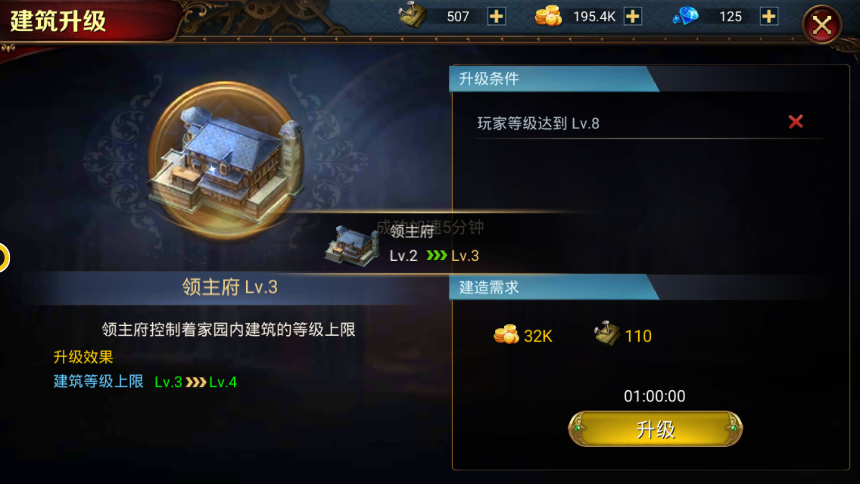Click the yellow 升级 upgrade button
The height and width of the screenshot is (484, 860).
tap(655, 429)
